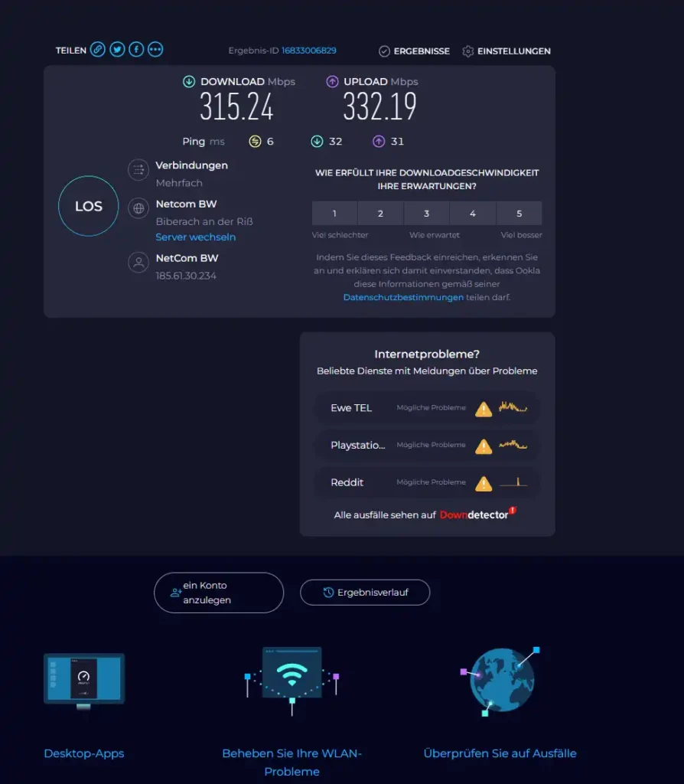The height and width of the screenshot is (784, 684).
Task: Click the WLAN wifi illustration
Action: coord(292,681)
